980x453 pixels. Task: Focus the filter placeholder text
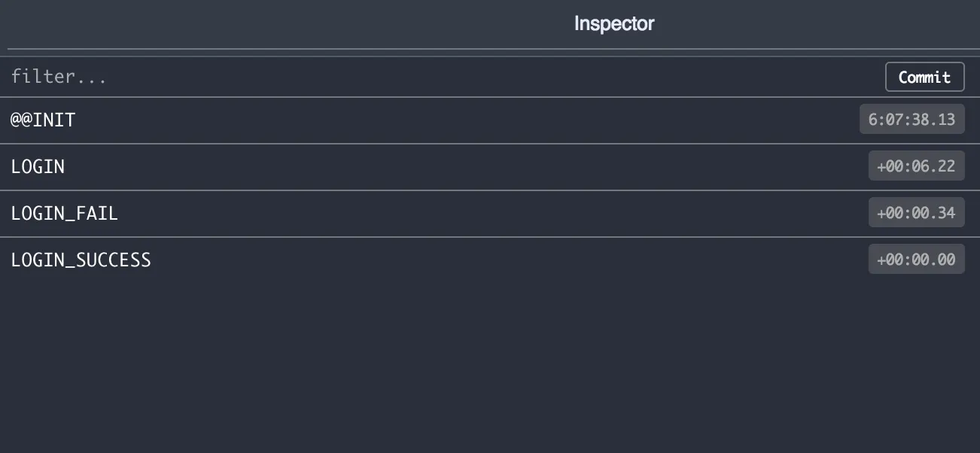pyautogui.click(x=59, y=77)
